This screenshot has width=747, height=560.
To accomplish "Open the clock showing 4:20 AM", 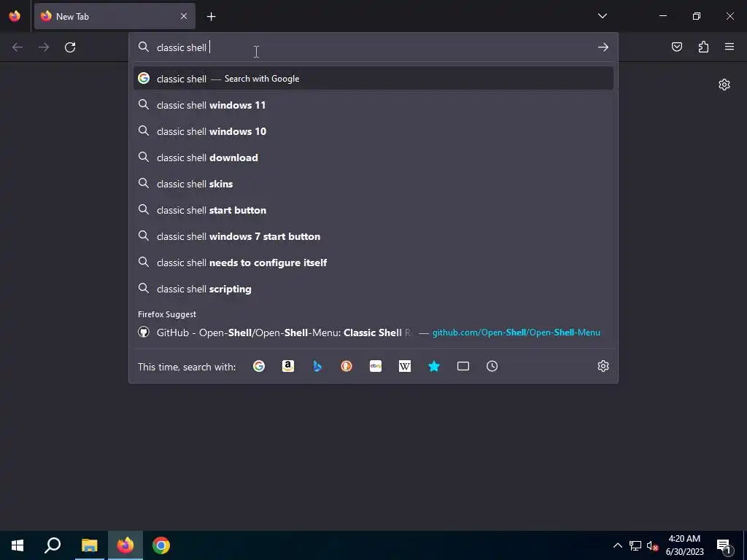I will (684, 545).
